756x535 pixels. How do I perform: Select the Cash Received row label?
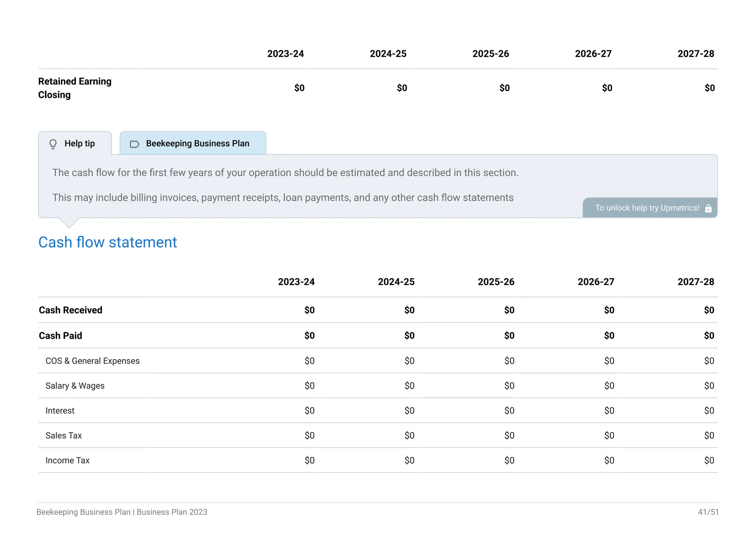coord(71,310)
